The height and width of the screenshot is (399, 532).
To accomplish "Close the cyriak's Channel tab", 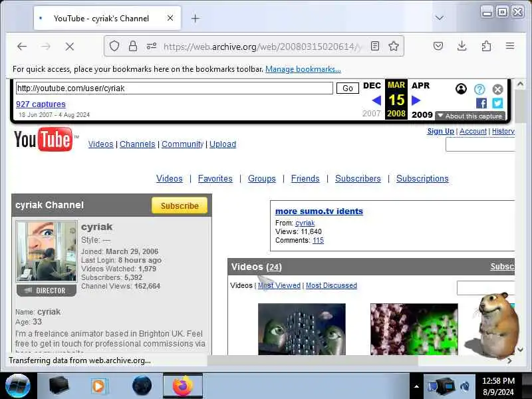I will 170,18.
